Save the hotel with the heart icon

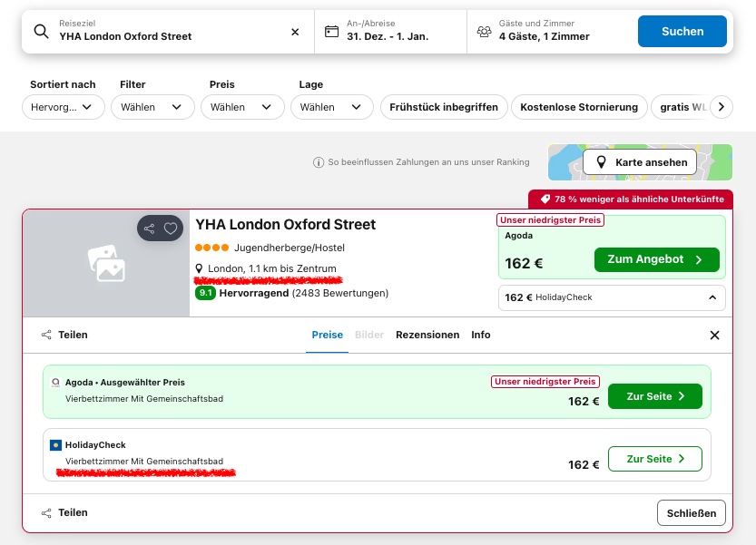(x=171, y=229)
